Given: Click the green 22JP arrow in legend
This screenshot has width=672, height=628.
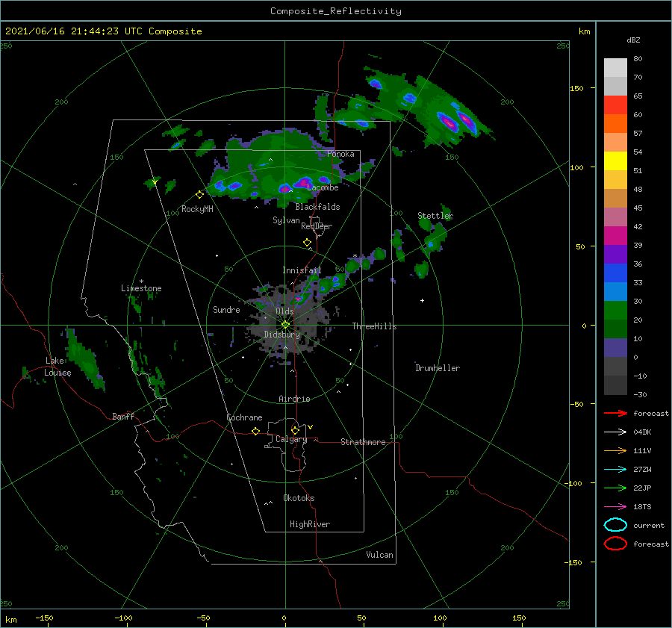Looking at the screenshot, I should tap(615, 488).
